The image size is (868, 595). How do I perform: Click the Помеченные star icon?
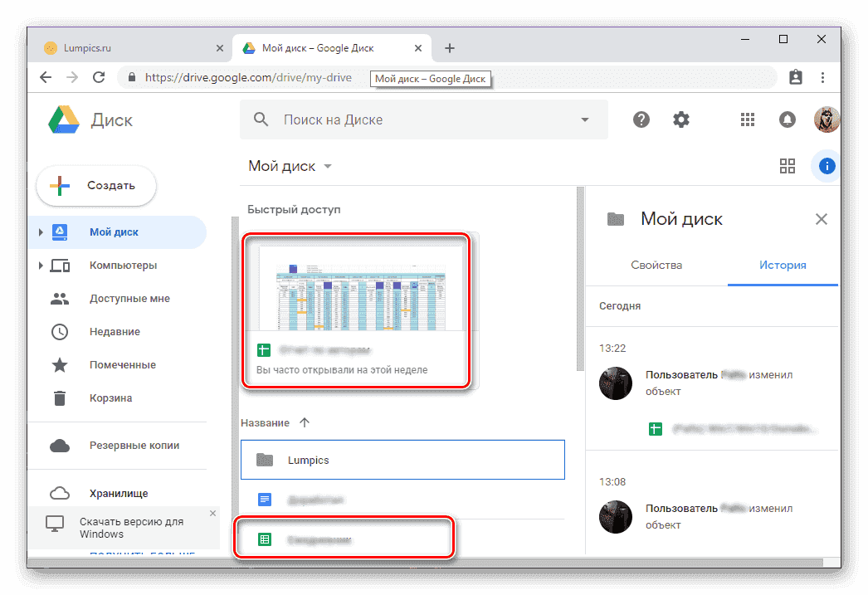click(x=60, y=364)
